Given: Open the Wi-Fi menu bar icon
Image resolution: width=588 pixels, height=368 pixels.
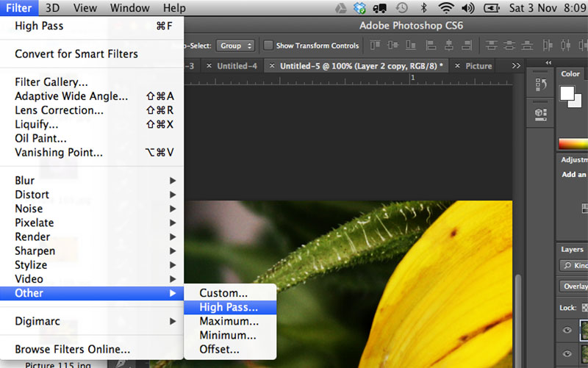Looking at the screenshot, I should coord(445,8).
